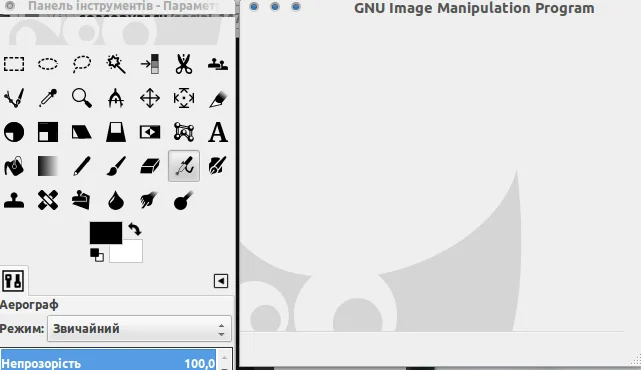This screenshot has height=370, width=641.
Task: Open the tab configuration menu arrow
Action: tap(221, 281)
